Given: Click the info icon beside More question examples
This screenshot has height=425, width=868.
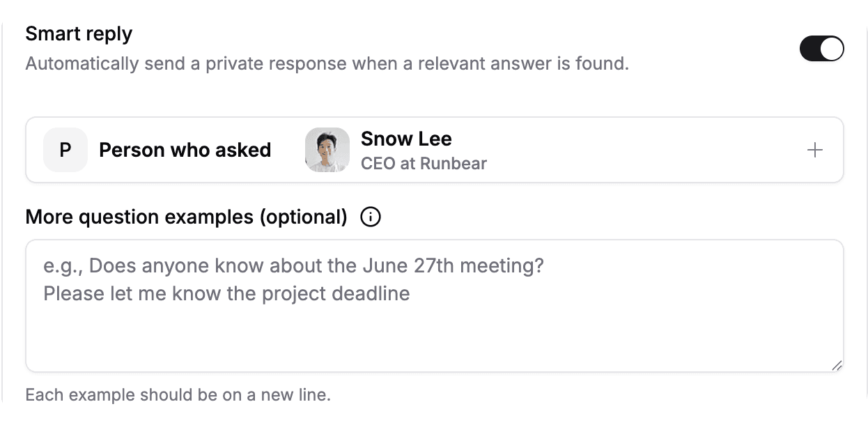Looking at the screenshot, I should point(371,217).
